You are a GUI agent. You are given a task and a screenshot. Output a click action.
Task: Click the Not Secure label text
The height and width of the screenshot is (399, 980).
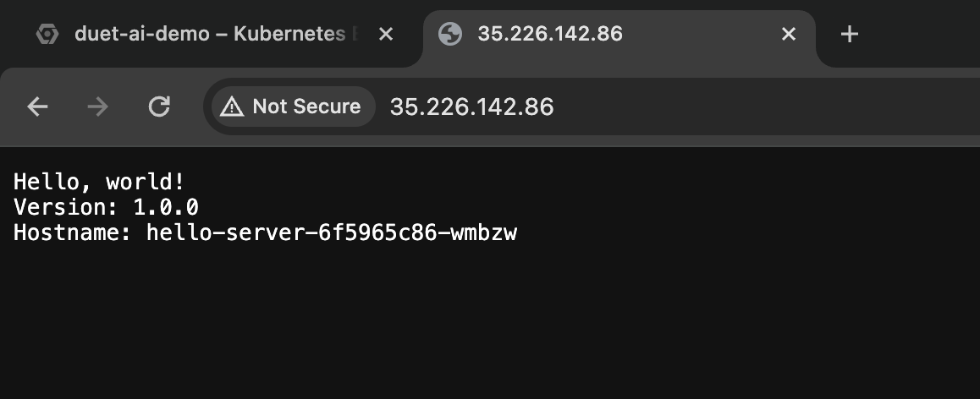[306, 107]
